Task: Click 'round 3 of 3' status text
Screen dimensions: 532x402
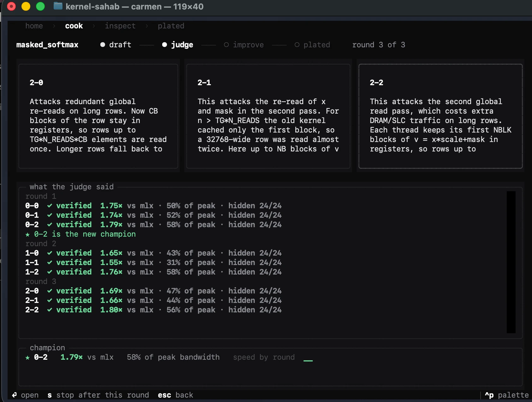Action: 379,45
